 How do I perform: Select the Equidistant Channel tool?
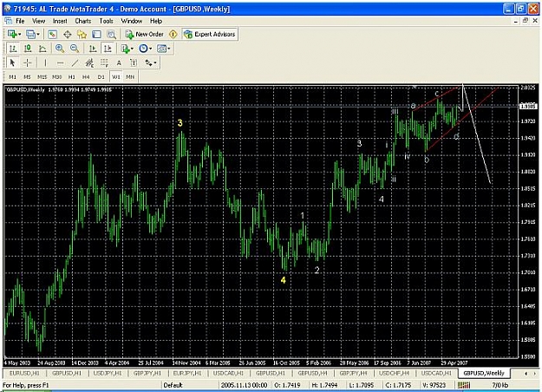pos(89,63)
